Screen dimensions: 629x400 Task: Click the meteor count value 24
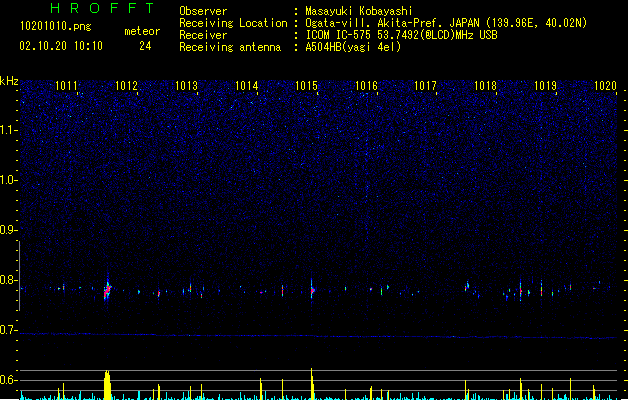click(x=145, y=46)
